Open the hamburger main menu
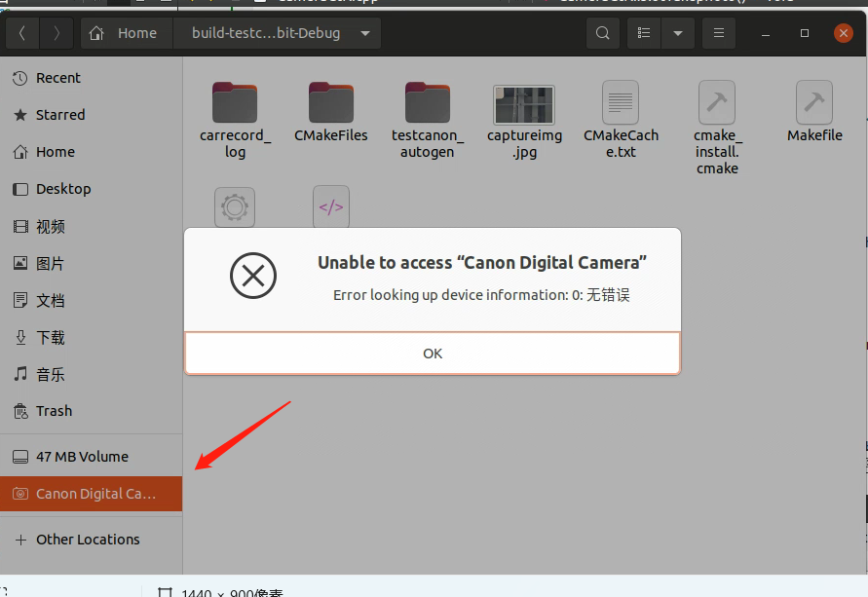Viewport: 868px width, 597px height. (x=719, y=33)
